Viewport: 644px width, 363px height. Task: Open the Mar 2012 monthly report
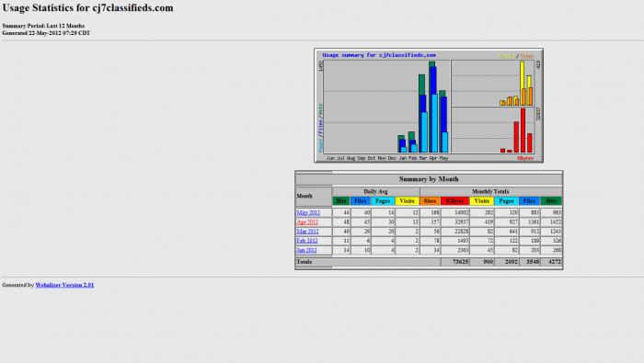[x=307, y=232]
